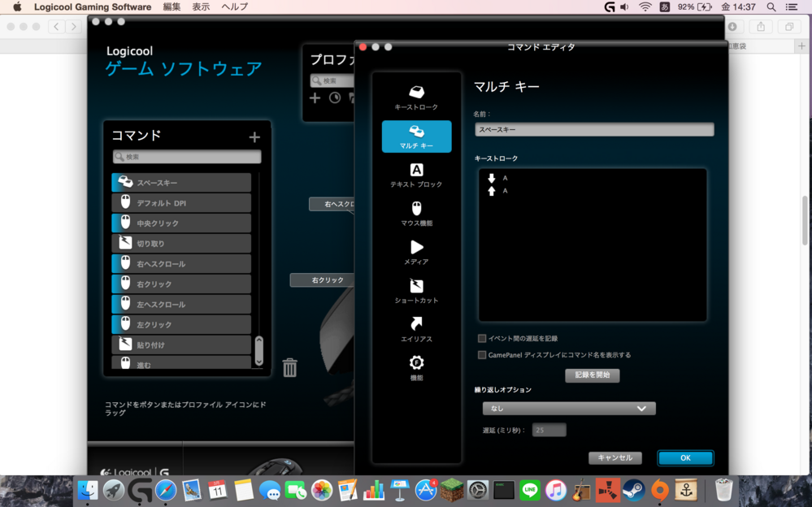
Task: Select the デフォルト DPI command
Action: (x=181, y=203)
